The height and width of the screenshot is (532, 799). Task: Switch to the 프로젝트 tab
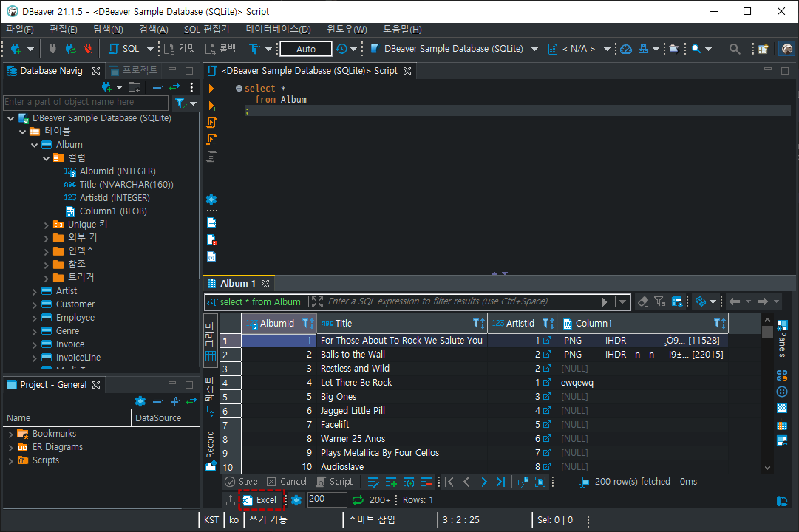[x=134, y=70]
